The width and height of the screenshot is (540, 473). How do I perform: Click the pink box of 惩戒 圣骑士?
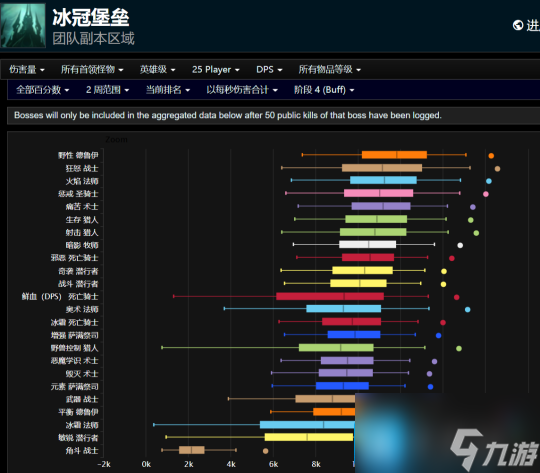tap(378, 193)
